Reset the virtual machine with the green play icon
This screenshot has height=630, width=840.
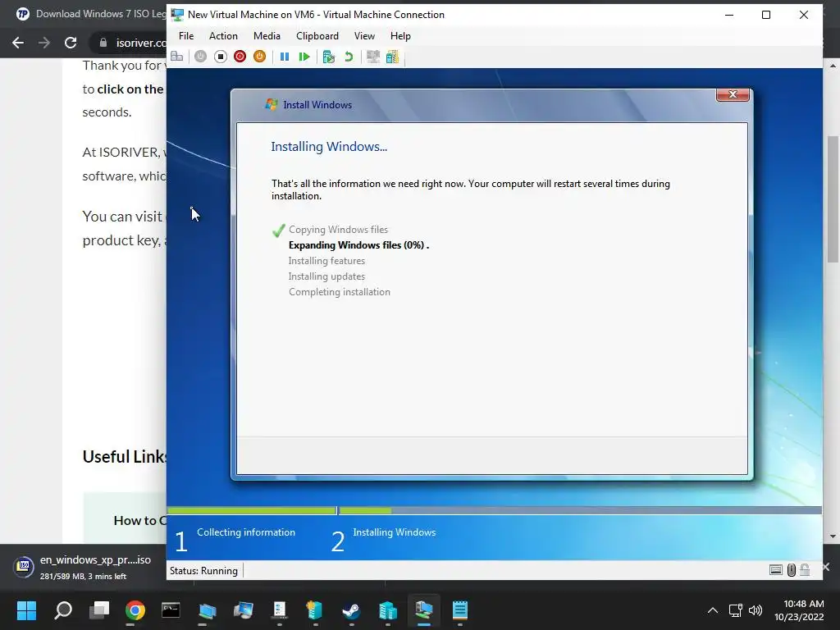(x=304, y=57)
